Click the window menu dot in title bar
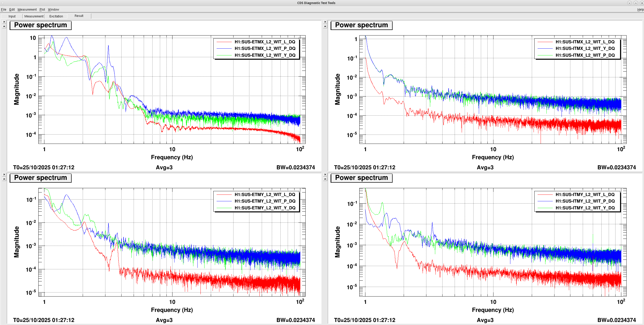This screenshot has height=325, width=644. [x=3, y=3]
